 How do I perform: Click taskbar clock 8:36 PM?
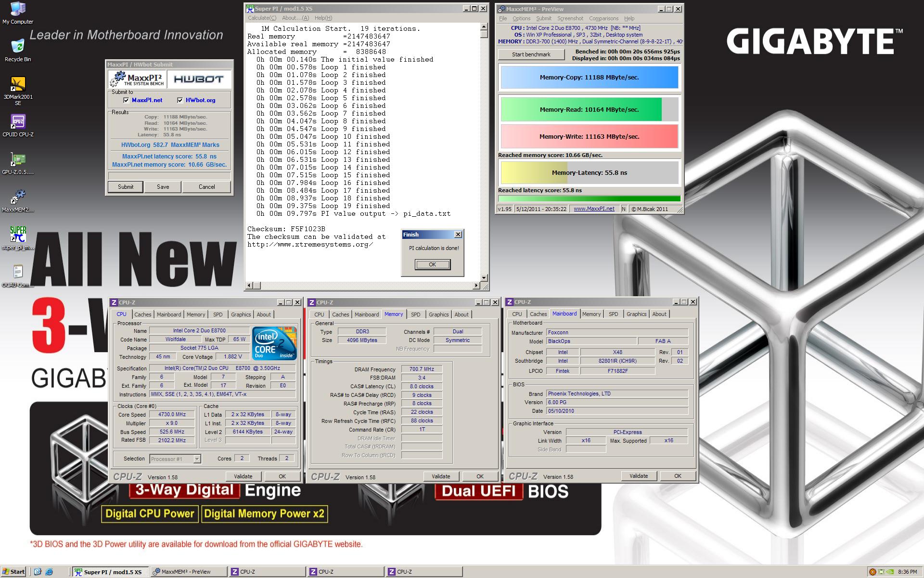(907, 572)
